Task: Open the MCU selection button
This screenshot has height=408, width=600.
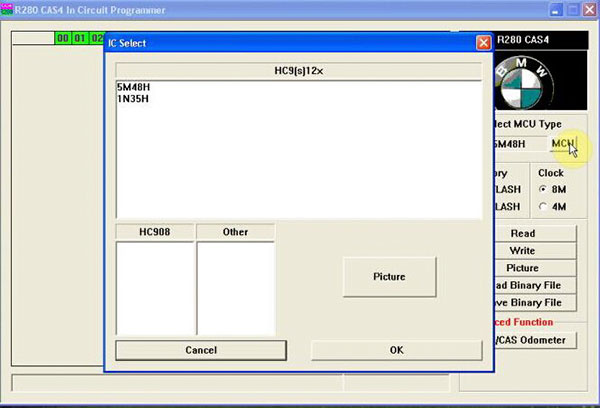Action: click(563, 144)
